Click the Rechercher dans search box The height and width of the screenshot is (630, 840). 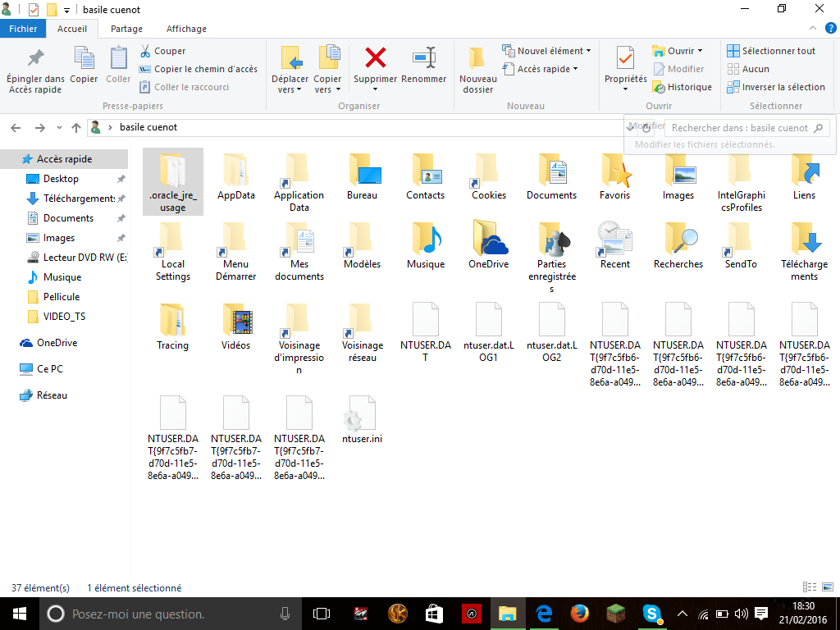point(746,128)
